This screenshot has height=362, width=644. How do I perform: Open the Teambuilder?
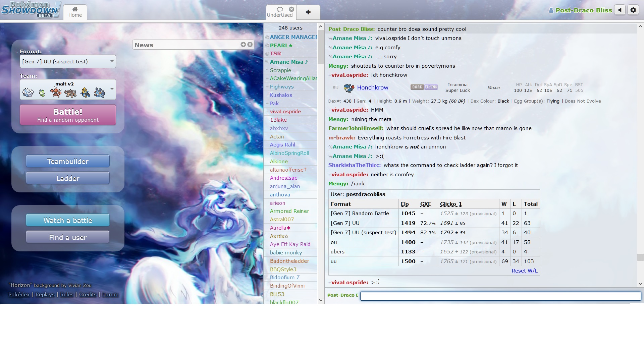[x=68, y=161]
